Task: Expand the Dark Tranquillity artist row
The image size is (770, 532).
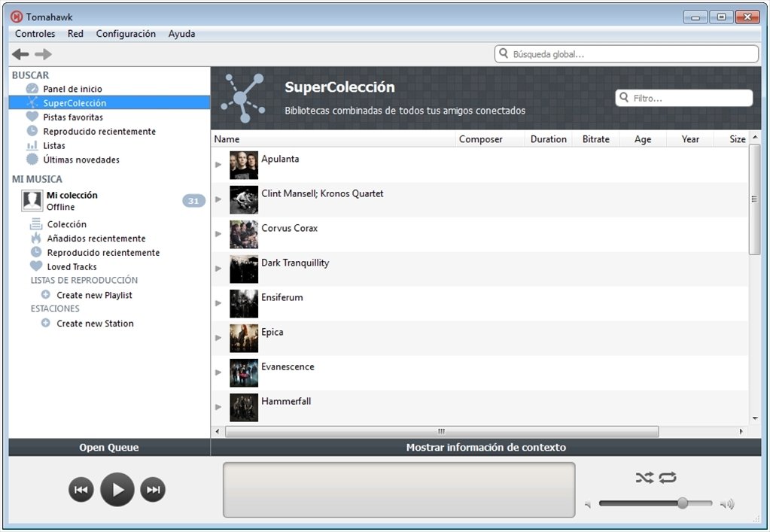Action: click(x=218, y=269)
